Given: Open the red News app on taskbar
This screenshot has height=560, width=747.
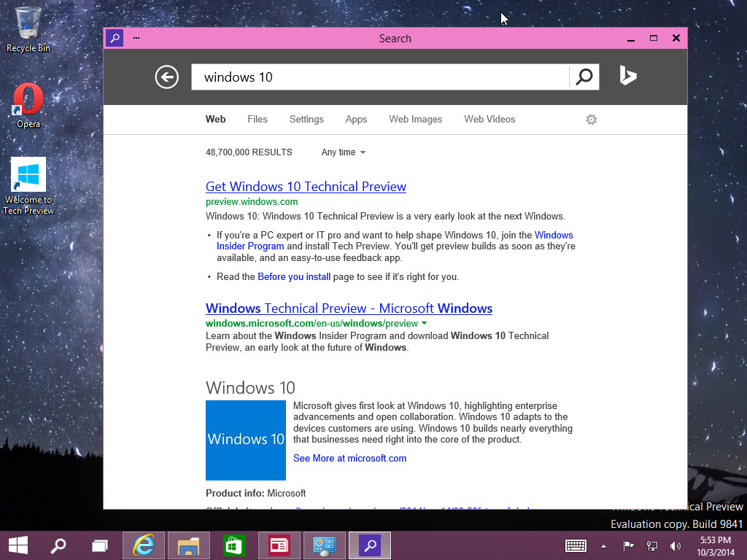Looking at the screenshot, I should pos(279,545).
